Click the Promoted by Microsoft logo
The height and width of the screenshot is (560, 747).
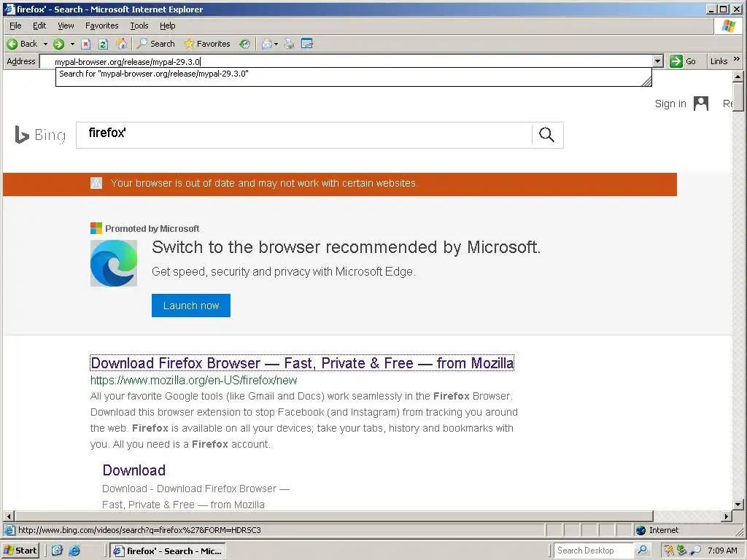tap(96, 228)
